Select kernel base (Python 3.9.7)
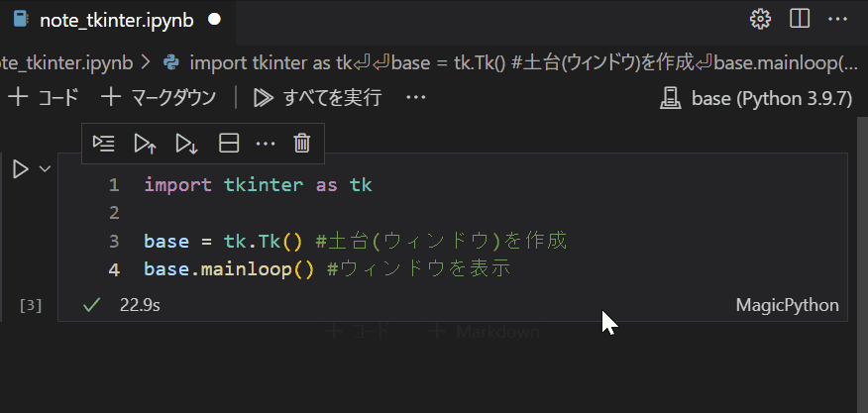Screen dimensions: 868x413 (755, 97)
